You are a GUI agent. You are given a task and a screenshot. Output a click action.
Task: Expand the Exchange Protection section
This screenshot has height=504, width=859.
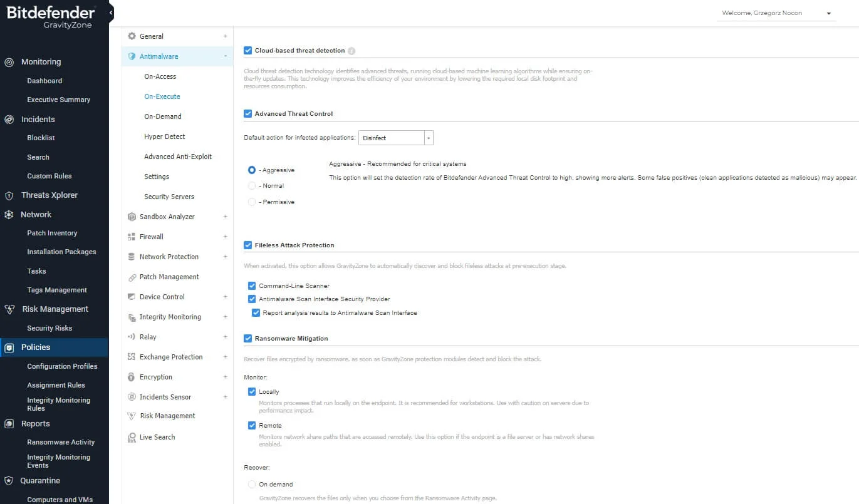225,357
